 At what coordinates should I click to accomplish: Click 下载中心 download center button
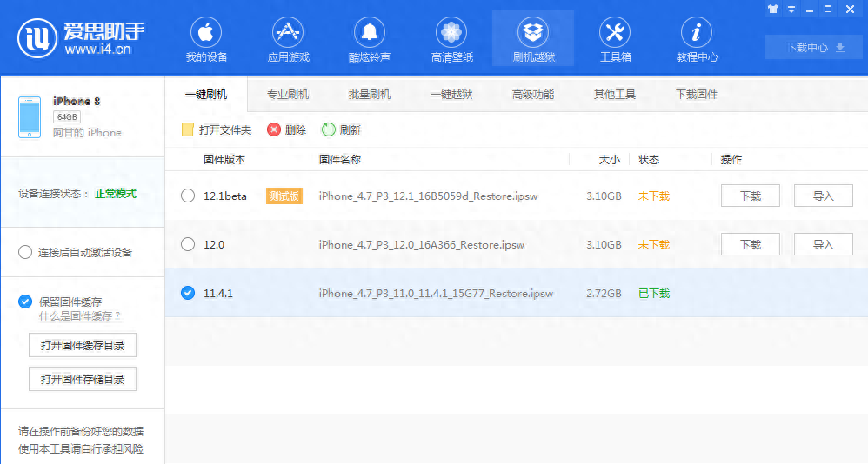(815, 47)
